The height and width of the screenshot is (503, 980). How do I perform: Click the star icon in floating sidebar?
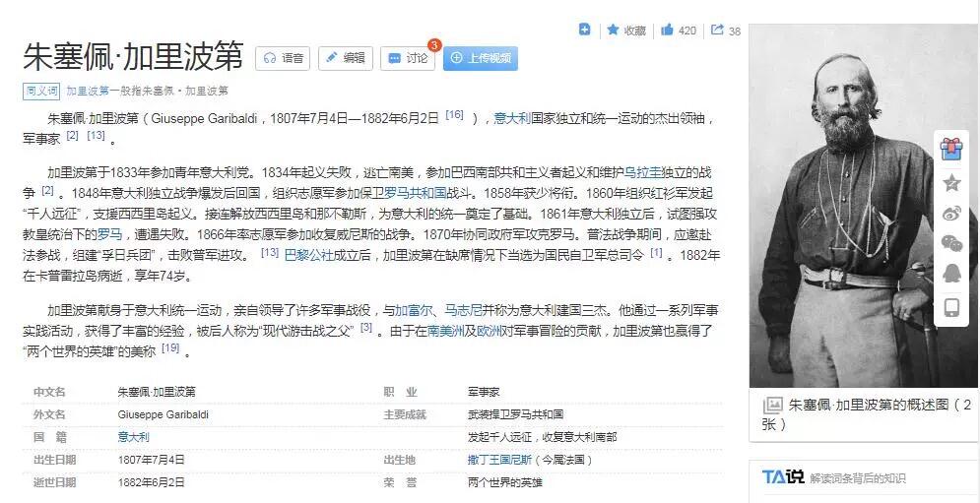950,182
